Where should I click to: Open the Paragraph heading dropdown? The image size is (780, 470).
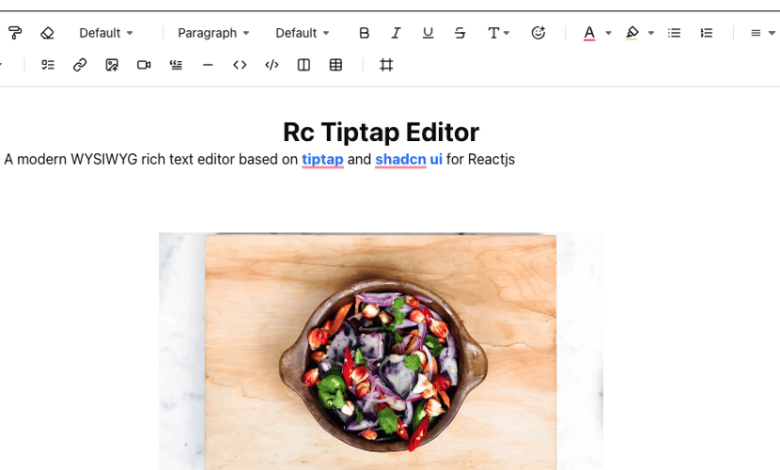[213, 33]
